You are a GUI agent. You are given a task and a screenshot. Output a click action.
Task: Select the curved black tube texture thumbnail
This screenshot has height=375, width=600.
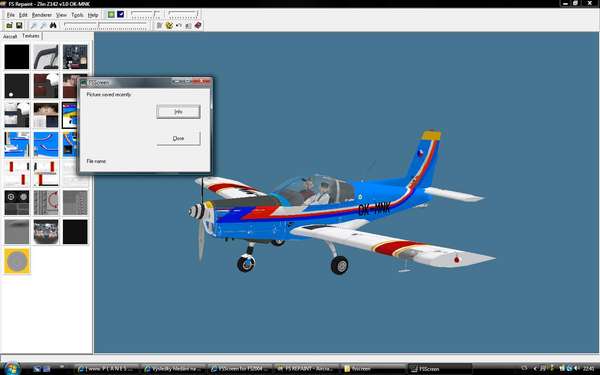coord(46,57)
